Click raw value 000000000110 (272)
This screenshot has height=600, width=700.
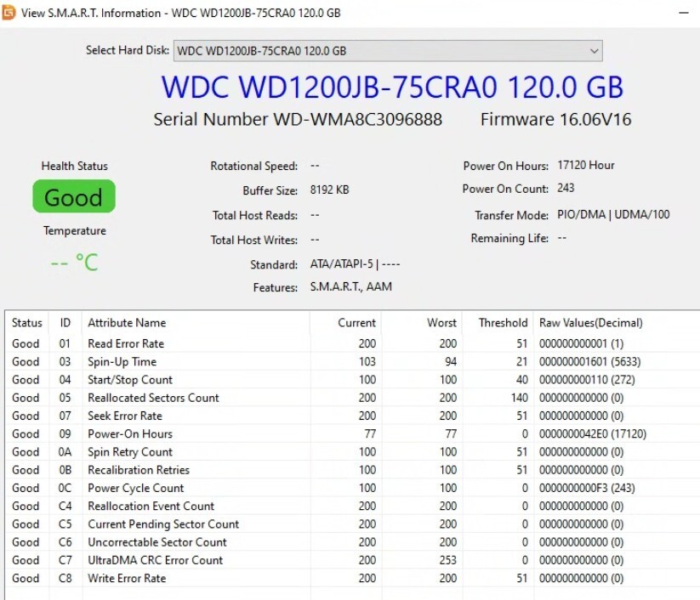coord(587,380)
